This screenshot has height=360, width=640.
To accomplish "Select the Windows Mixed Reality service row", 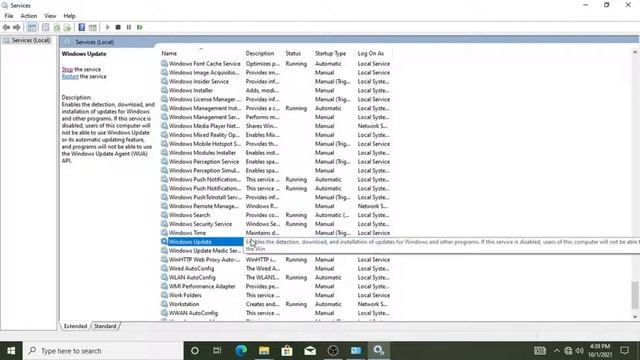I will 276,135.
